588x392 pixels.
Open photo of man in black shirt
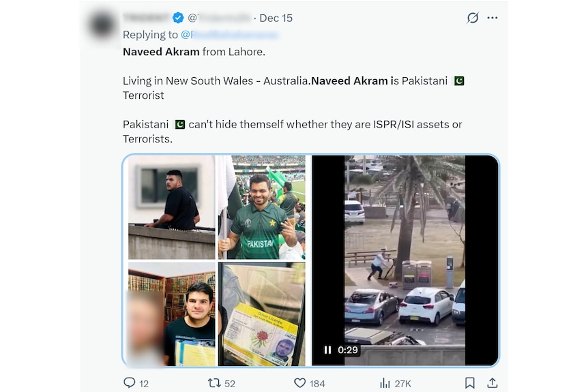171,207
